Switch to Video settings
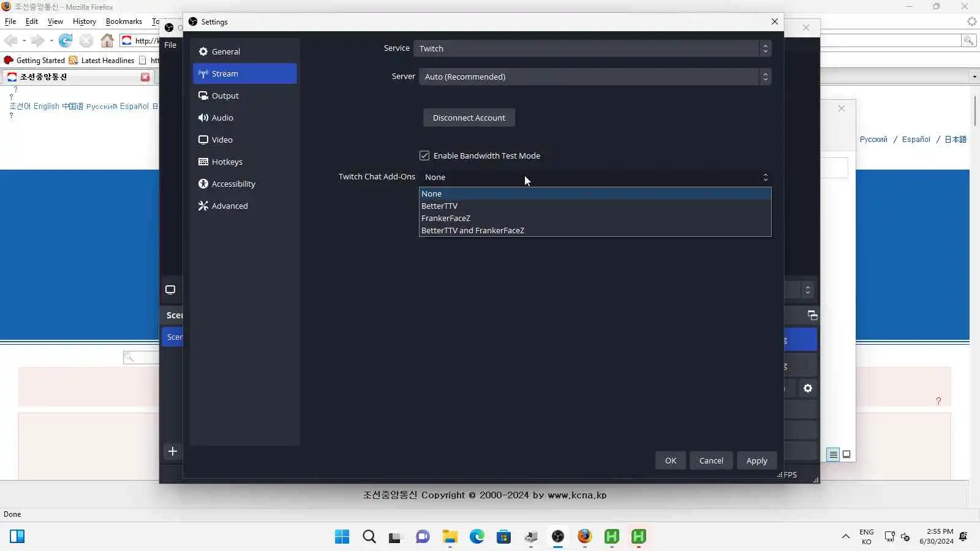Screen dimensions: 980x551 [244, 140]
